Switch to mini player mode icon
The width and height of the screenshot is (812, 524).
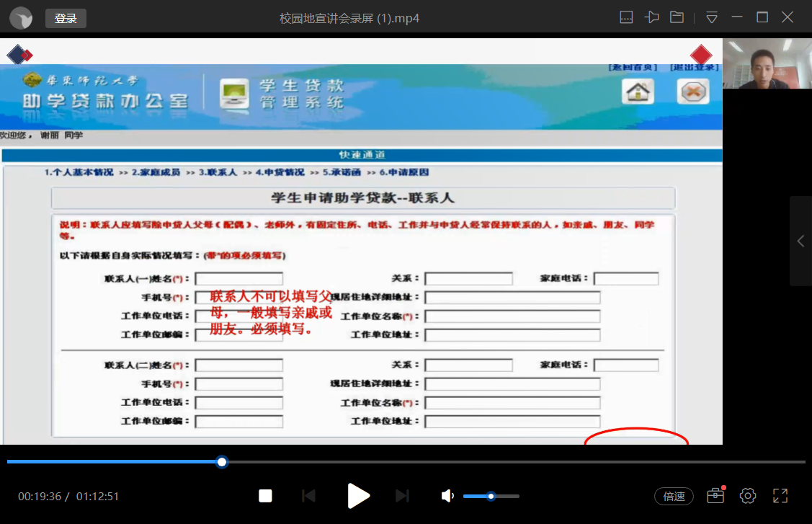coord(627,17)
